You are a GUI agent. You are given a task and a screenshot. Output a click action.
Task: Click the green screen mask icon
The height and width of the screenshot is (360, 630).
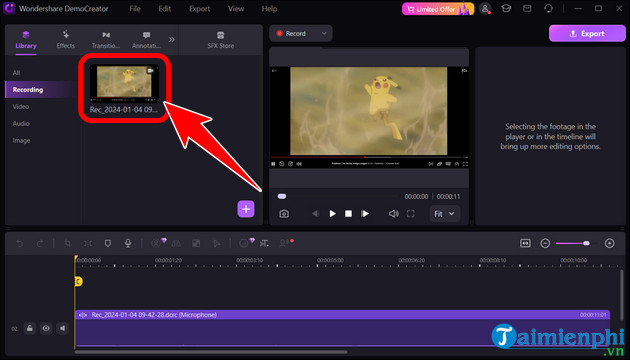point(196,243)
